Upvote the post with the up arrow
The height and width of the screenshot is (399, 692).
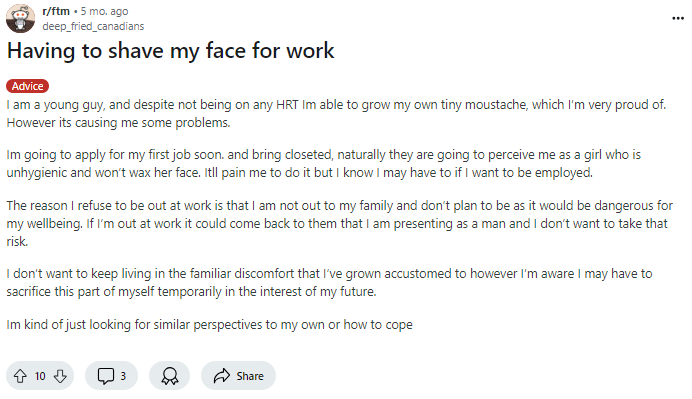point(20,376)
